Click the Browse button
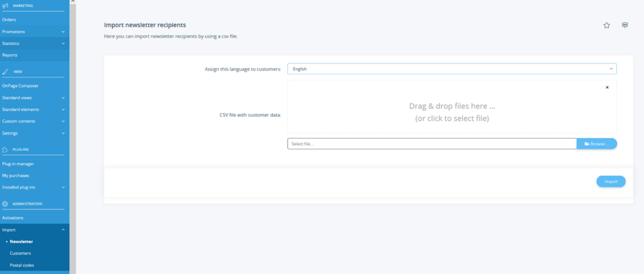Viewport: 644px width, 274px height. [x=596, y=144]
